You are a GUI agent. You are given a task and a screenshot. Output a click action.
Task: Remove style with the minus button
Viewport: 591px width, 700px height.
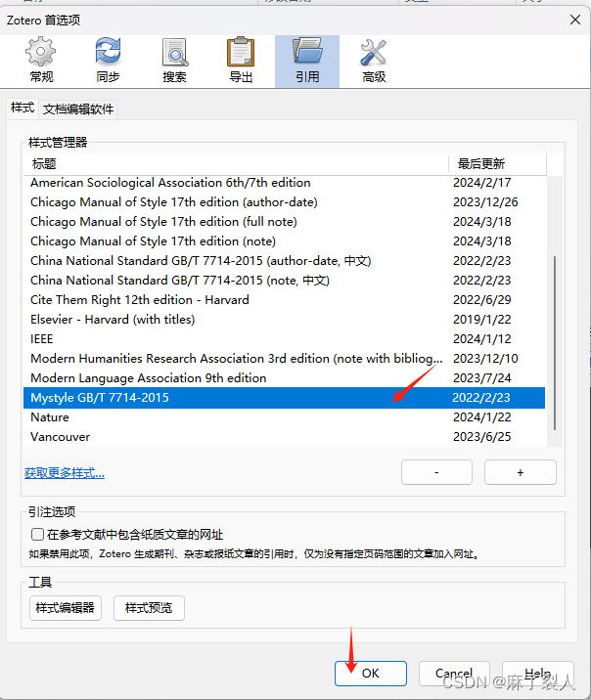436,472
